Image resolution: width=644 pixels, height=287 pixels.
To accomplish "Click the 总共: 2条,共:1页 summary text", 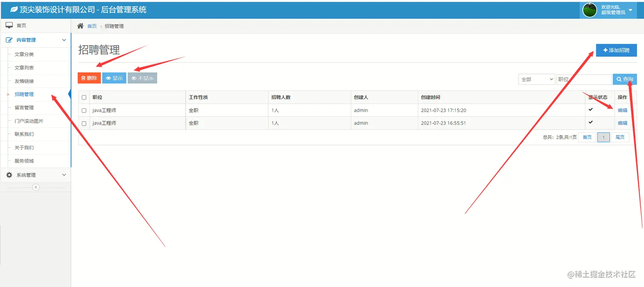I will click(x=560, y=137).
